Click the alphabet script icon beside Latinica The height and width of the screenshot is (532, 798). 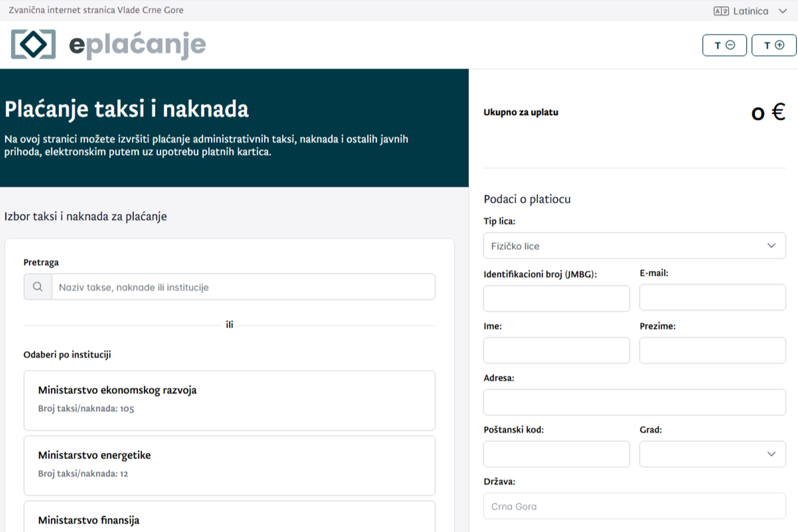[721, 10]
